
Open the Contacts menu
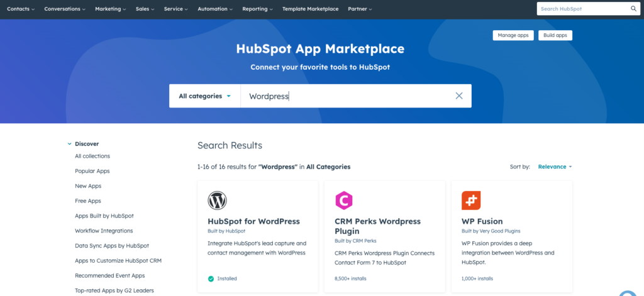click(x=21, y=9)
